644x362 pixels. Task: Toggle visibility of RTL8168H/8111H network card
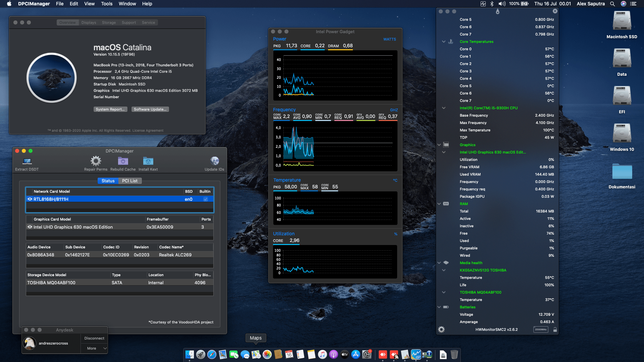point(30,199)
